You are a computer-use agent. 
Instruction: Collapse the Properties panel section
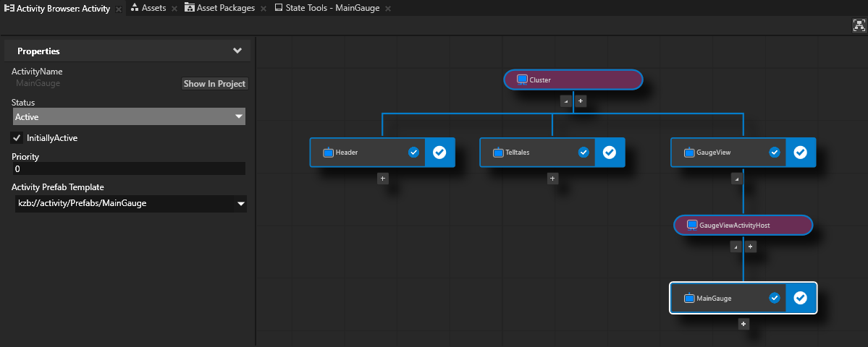(237, 51)
